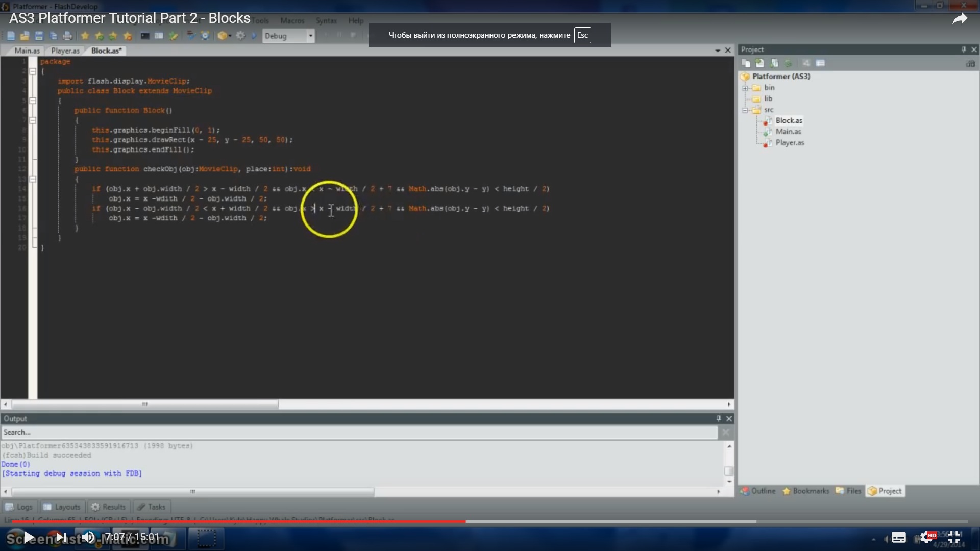Open the Logs bottom tab

19,507
